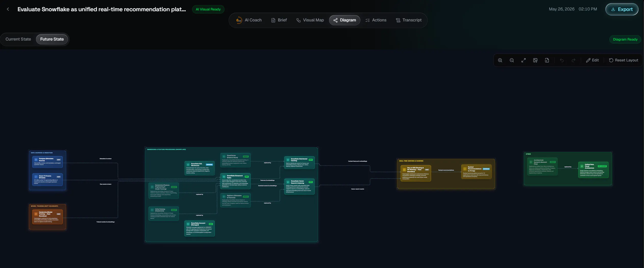Click the Ranked Recommendations node chat icon
The image size is (644, 268).
point(465,169)
